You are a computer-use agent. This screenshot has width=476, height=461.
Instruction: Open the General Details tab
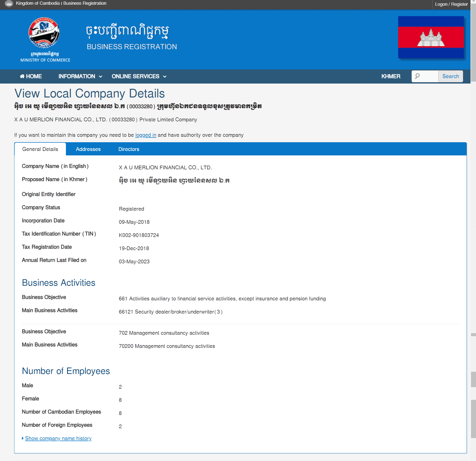(x=40, y=149)
